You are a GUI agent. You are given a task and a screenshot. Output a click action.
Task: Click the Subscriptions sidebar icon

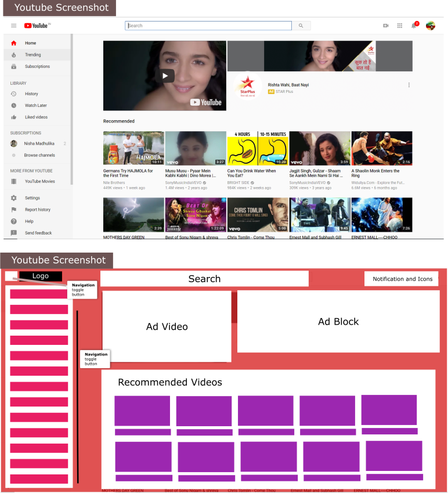(x=13, y=66)
